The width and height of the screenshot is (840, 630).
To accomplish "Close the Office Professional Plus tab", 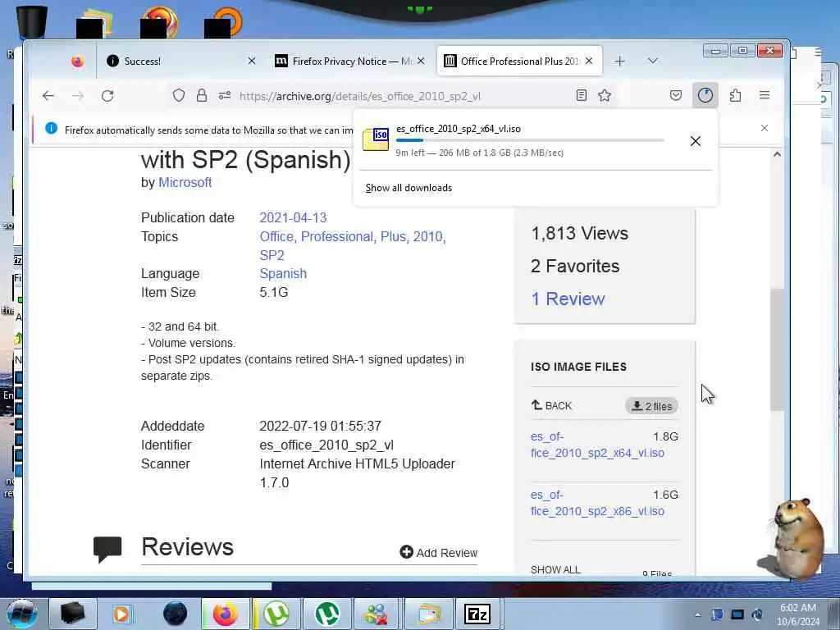I will click(589, 61).
